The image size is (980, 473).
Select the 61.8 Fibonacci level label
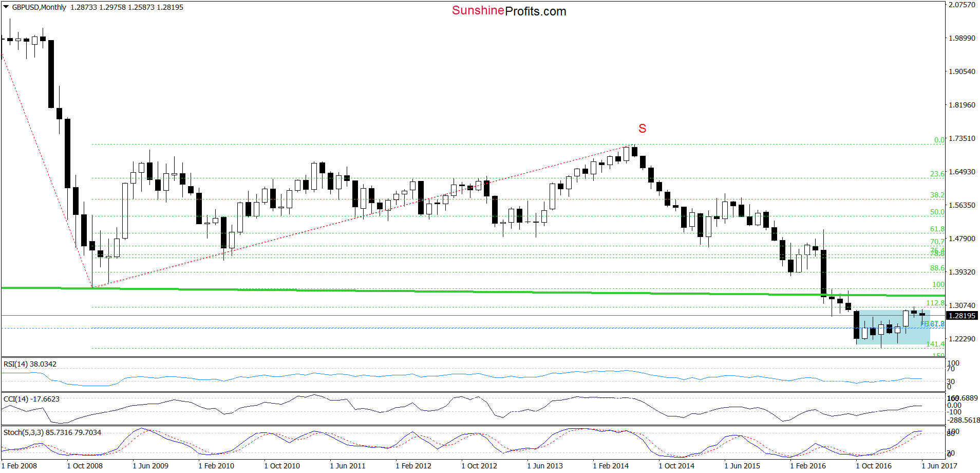(937, 229)
